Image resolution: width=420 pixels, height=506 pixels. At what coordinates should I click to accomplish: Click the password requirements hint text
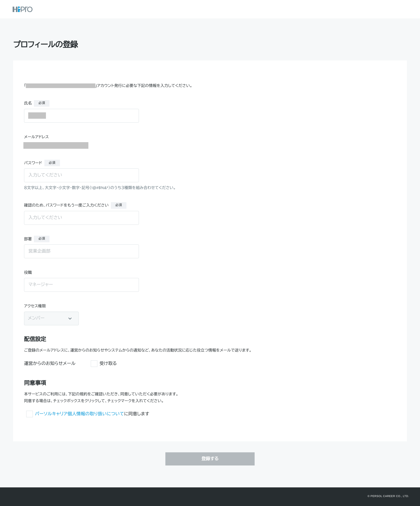coord(100,188)
